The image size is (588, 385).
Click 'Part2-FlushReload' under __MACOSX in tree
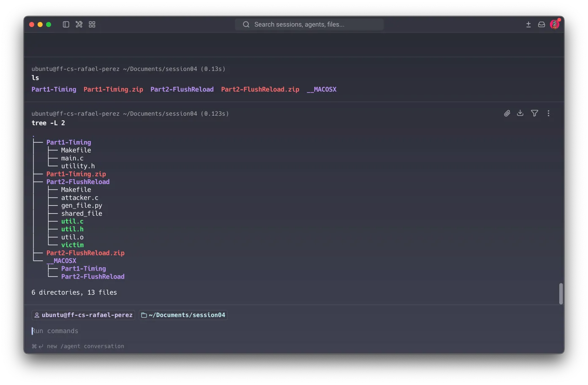point(93,277)
